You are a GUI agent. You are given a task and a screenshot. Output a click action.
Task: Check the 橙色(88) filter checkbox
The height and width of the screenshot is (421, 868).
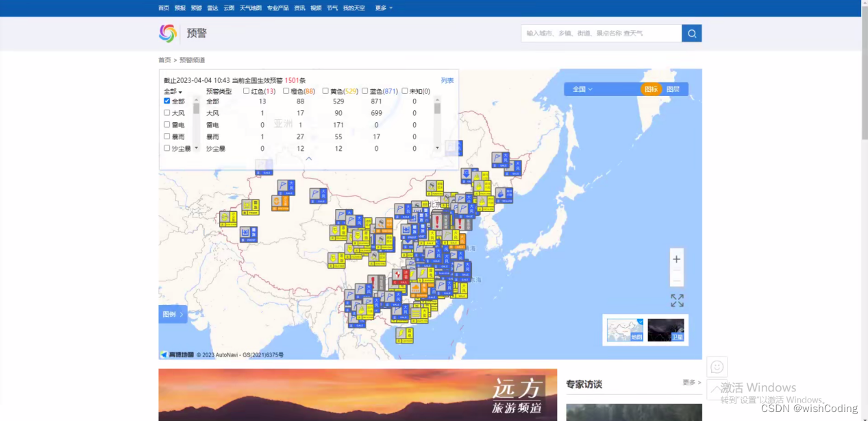click(x=286, y=91)
